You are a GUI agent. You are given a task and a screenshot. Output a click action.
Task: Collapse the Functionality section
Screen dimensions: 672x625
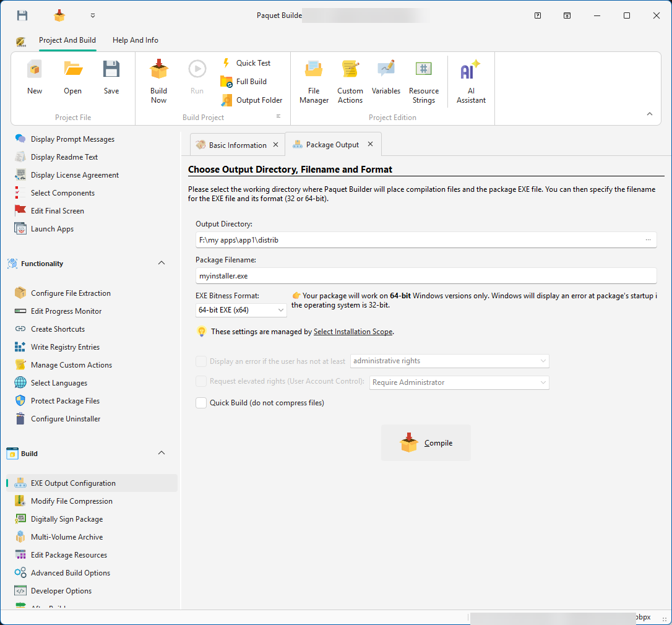(x=162, y=262)
